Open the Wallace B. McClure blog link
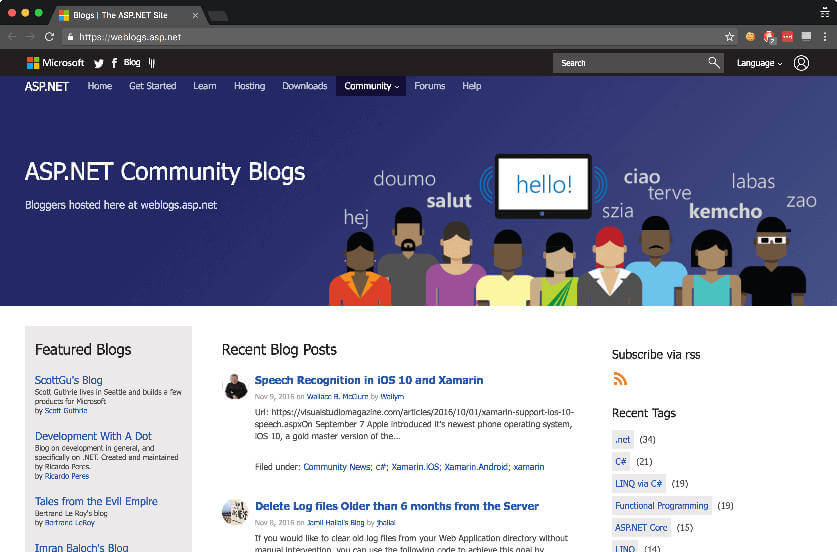This screenshot has height=552, width=837. 337,397
